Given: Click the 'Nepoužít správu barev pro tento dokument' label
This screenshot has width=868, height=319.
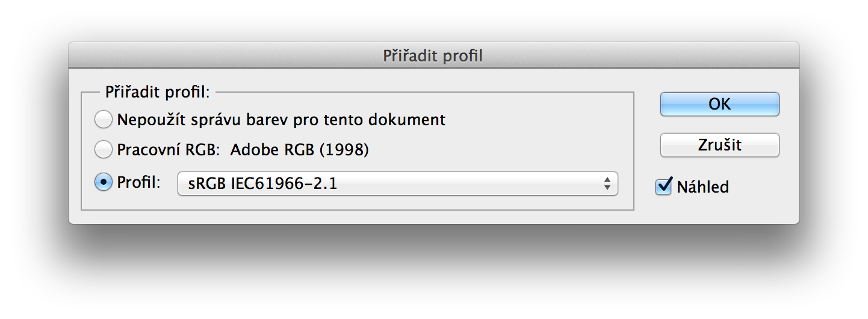Looking at the screenshot, I should click(281, 120).
